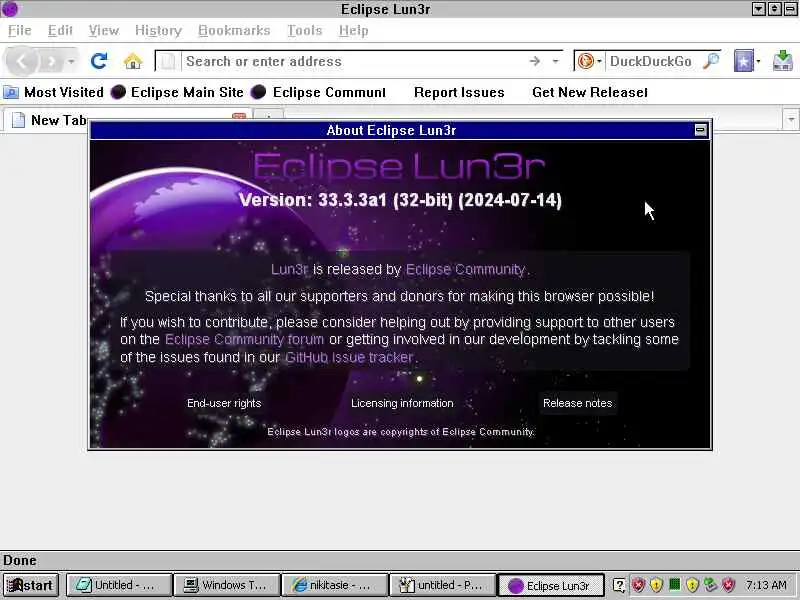
Task: Open the Eclipse Main Site bookmark
Action: click(x=178, y=92)
